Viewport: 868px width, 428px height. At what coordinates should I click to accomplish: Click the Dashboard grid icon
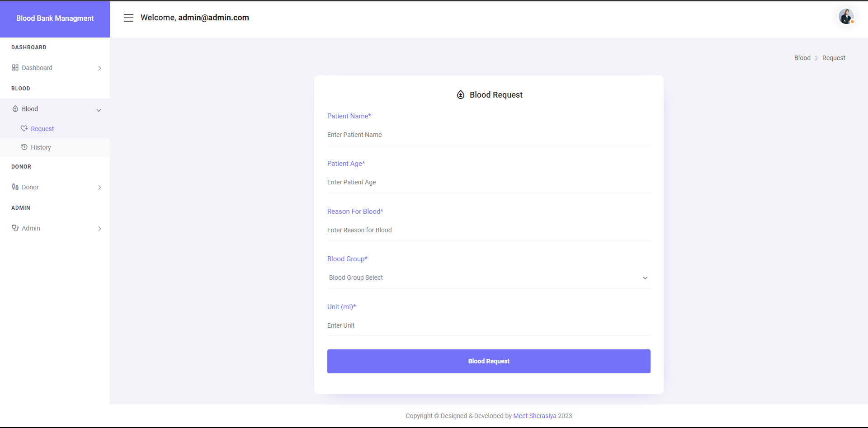click(x=15, y=68)
